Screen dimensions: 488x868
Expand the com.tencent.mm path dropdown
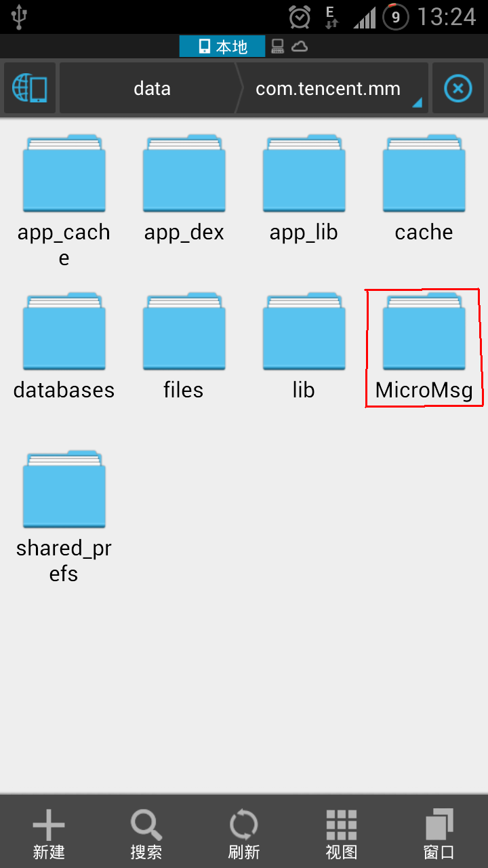click(x=332, y=88)
